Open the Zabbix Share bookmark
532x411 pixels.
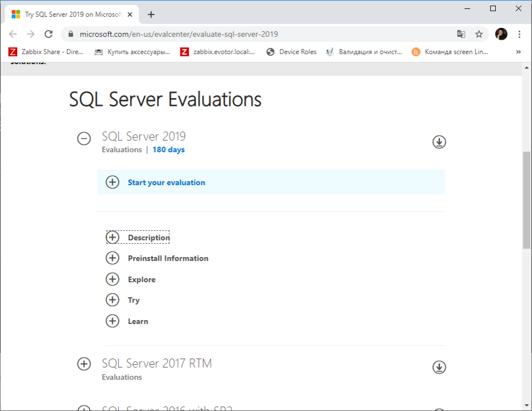46,52
